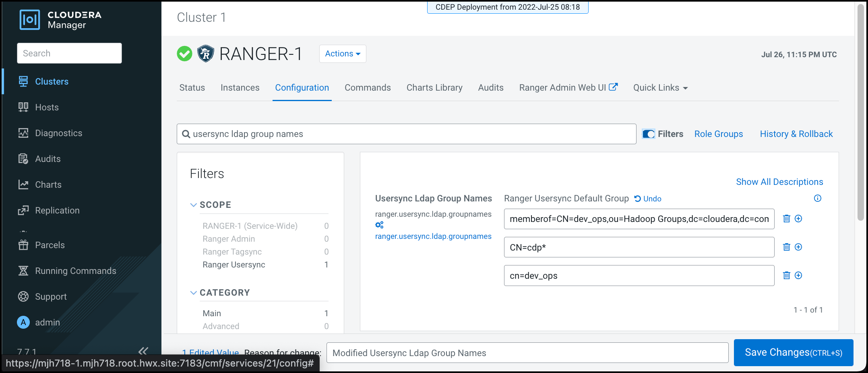Delete the CN=cdp* entry using the trash icon
The width and height of the screenshot is (868, 373).
pos(787,247)
